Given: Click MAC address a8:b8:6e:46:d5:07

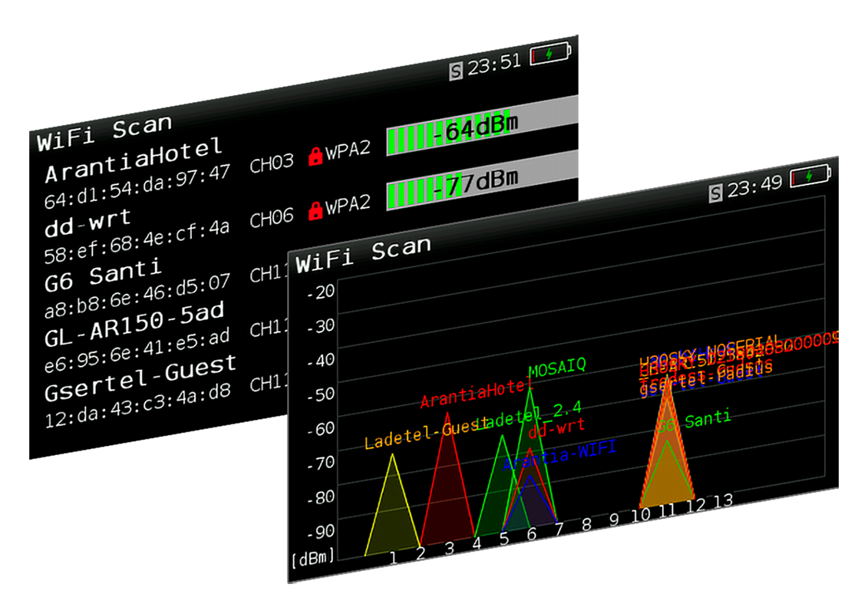Looking at the screenshot, I should [137, 295].
